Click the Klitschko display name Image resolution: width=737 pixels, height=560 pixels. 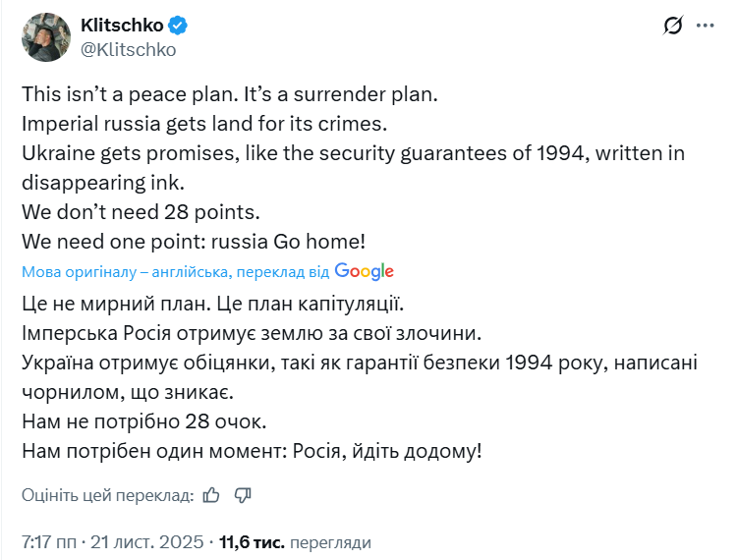tap(122, 26)
